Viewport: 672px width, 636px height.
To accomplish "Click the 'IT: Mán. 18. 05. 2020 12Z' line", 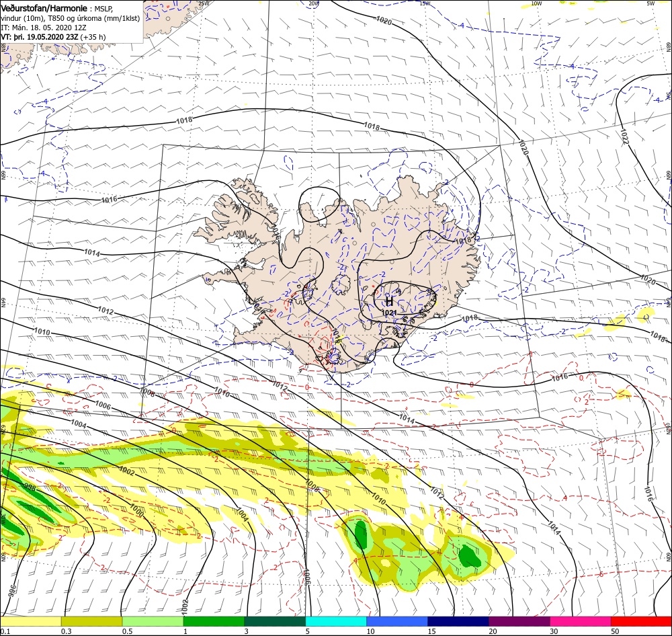I will pos(44,28).
